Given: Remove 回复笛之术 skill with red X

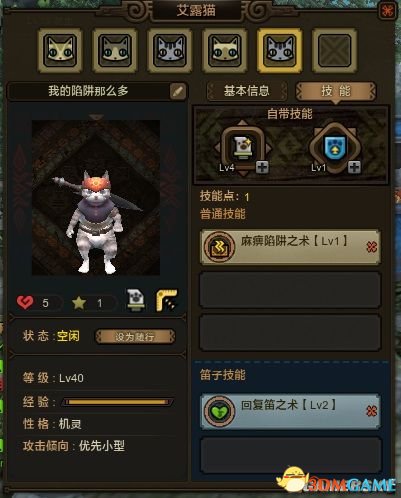Looking at the screenshot, I should point(371,411).
